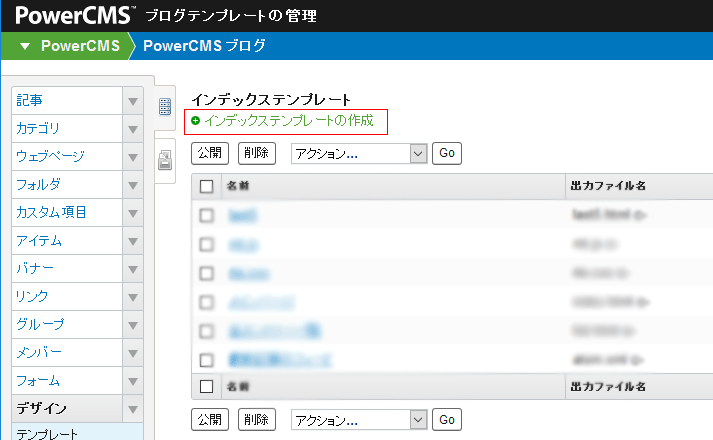Click the top Go button
Image resolution: width=713 pixels, height=440 pixels.
point(447,153)
